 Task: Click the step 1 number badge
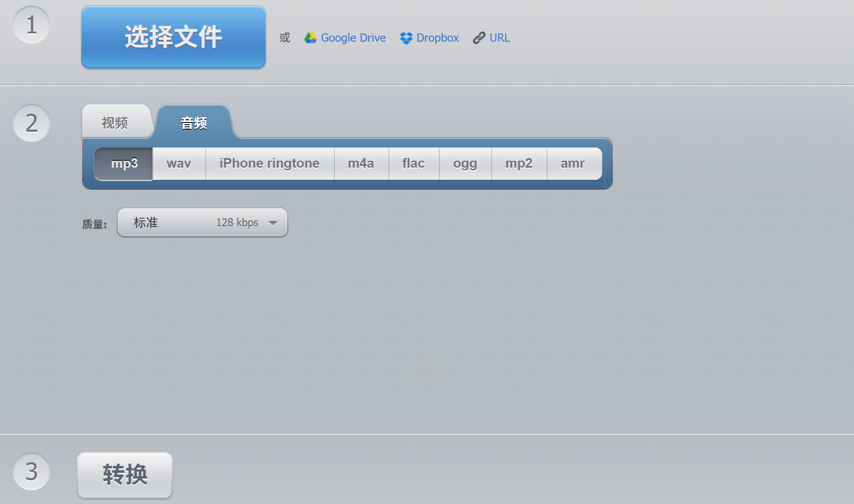(x=31, y=25)
